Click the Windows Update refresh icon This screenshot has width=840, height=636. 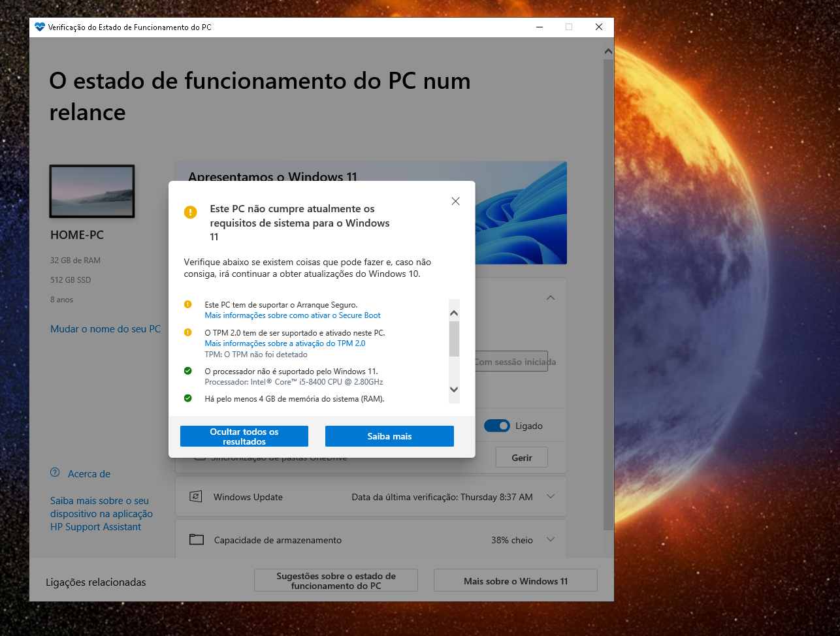point(197,497)
